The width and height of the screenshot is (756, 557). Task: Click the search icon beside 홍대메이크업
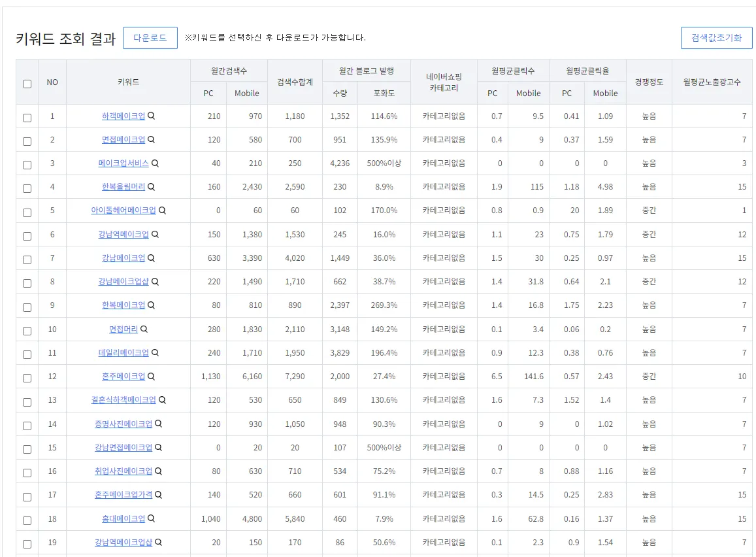(x=151, y=518)
